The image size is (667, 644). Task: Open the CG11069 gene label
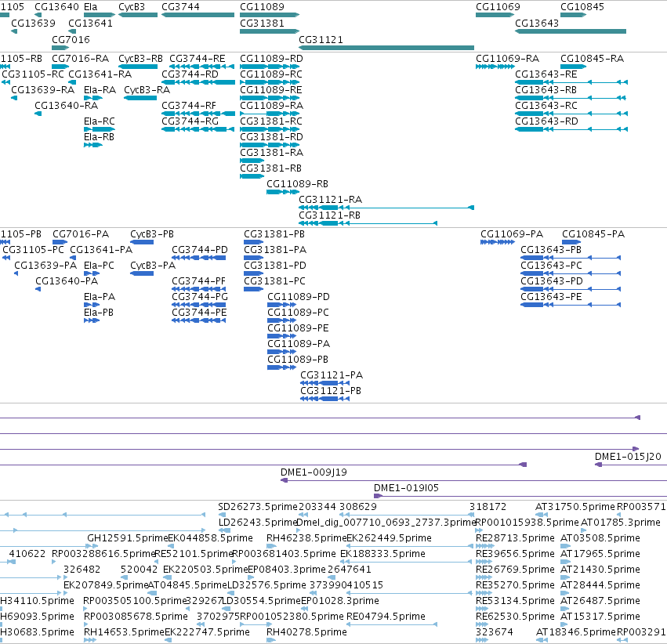[498, 7]
